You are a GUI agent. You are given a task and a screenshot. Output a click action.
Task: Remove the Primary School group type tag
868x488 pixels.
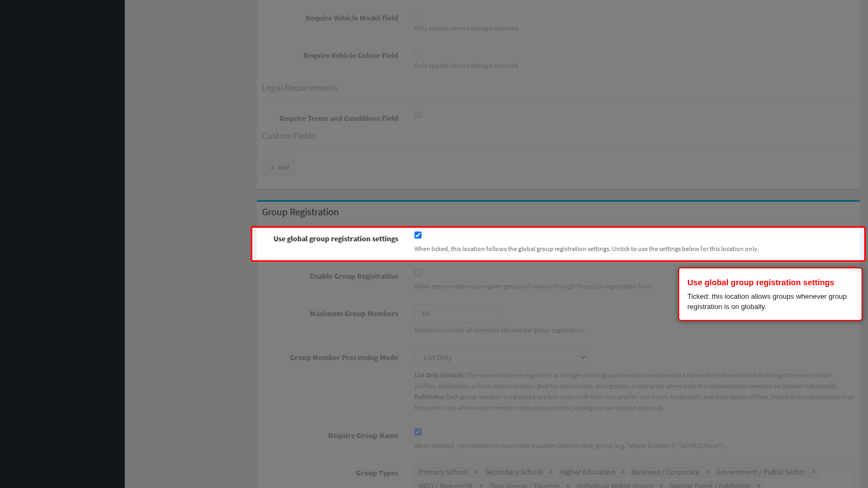point(476,472)
